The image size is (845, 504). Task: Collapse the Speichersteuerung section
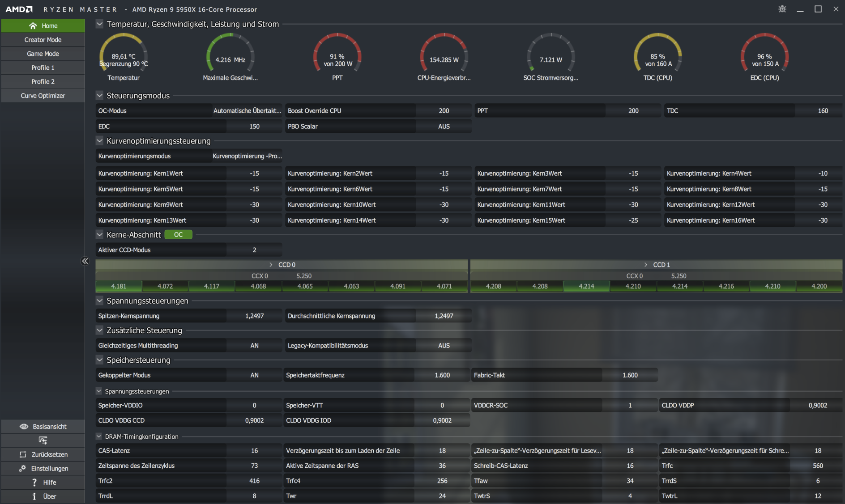[x=99, y=360]
